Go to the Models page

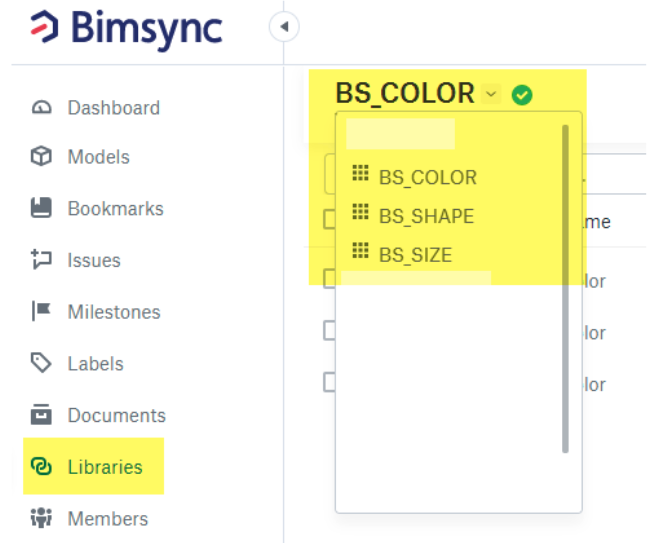(99, 157)
